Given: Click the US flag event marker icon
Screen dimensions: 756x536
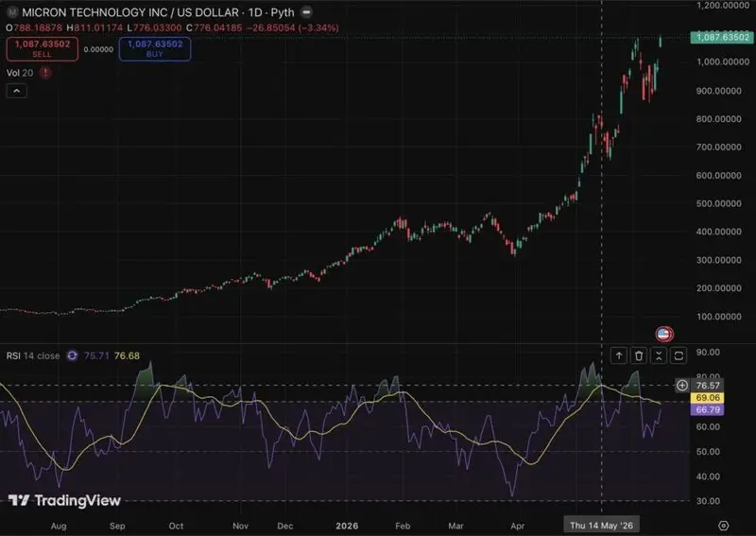Looking at the screenshot, I should pos(664,334).
